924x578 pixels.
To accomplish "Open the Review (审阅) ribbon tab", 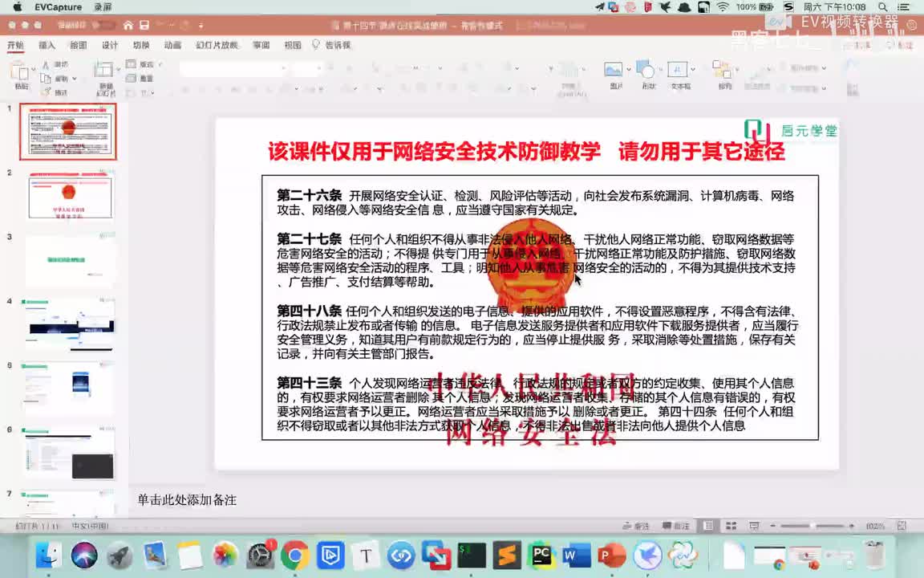I will click(x=261, y=45).
